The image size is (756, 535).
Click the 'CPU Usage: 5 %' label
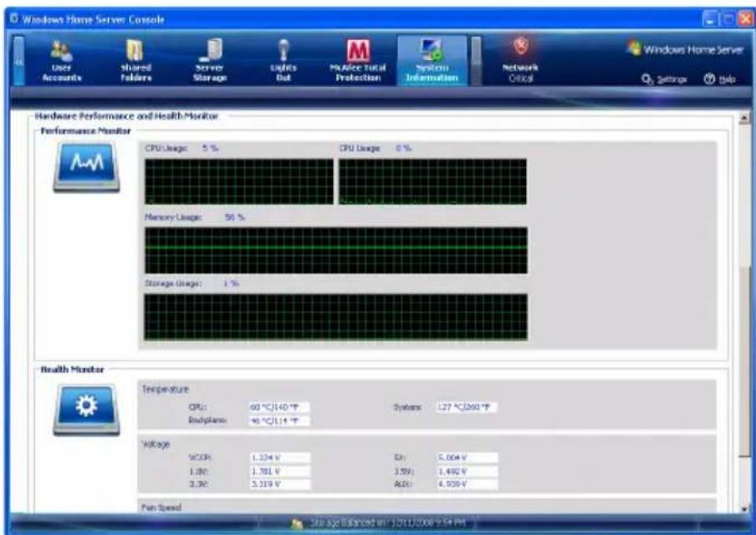[x=181, y=148]
